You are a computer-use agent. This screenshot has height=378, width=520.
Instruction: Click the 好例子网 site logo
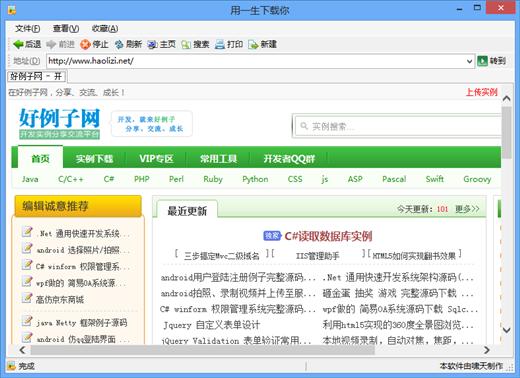(x=59, y=123)
